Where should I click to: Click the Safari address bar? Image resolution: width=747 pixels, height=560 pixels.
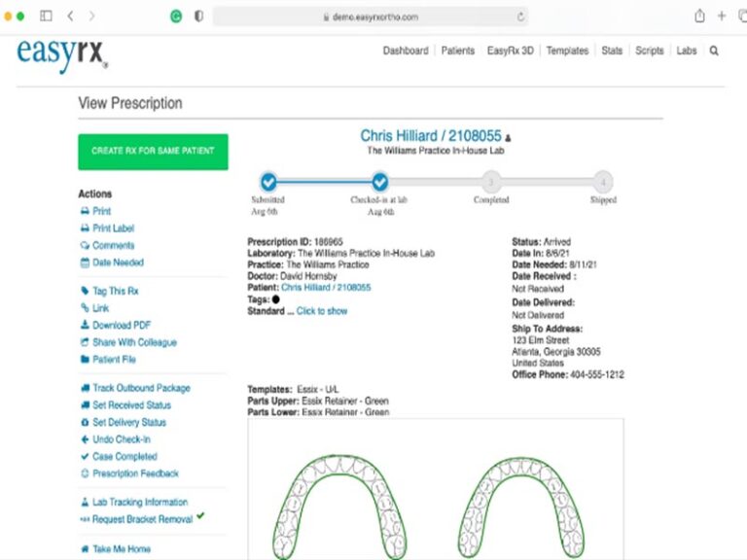click(x=371, y=17)
